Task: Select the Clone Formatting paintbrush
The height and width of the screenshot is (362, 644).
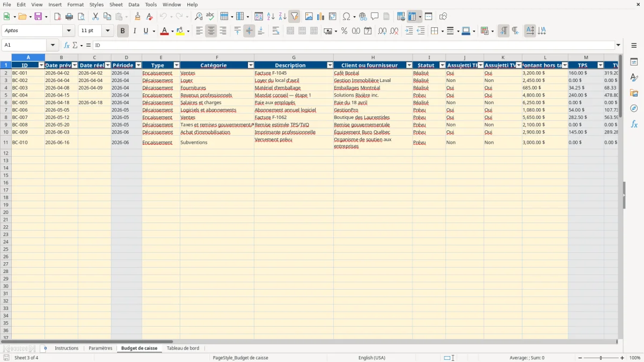Action: (x=138, y=17)
